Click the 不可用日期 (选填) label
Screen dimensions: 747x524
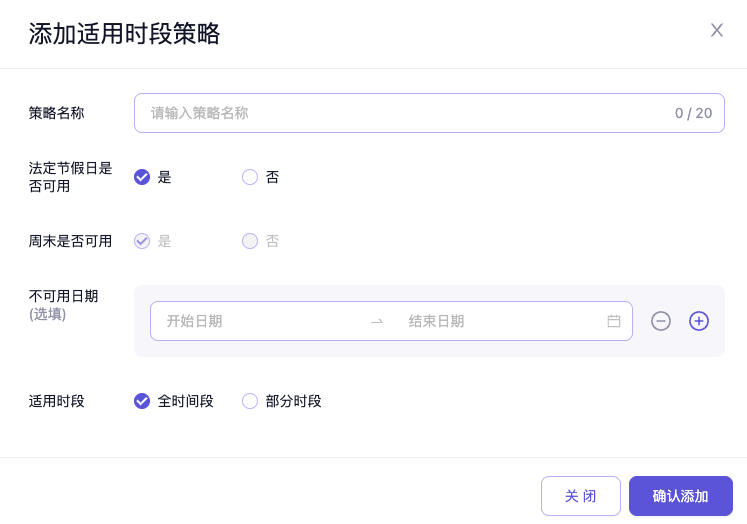[64, 304]
